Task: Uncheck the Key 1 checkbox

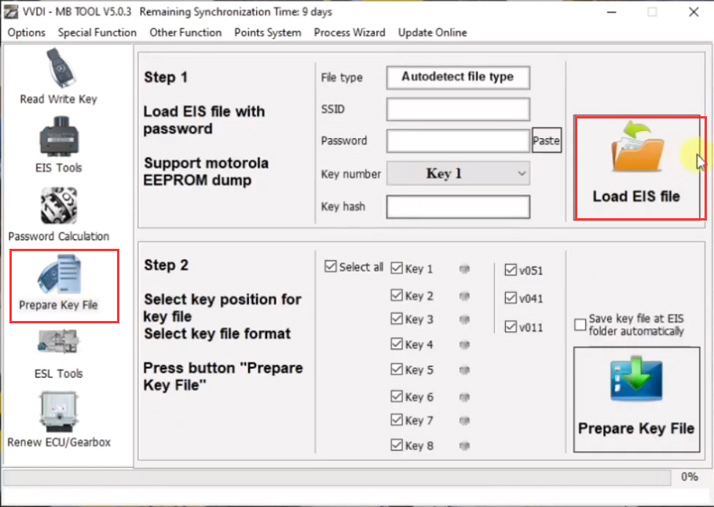Action: click(x=397, y=268)
